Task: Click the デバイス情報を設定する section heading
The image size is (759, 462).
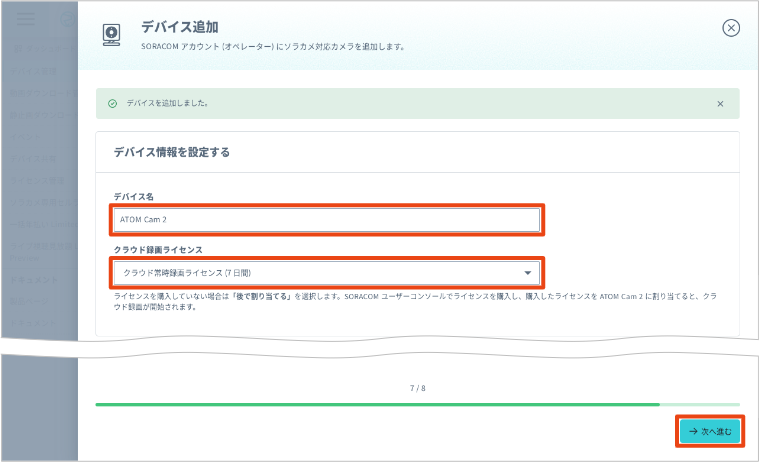Action: [172, 153]
